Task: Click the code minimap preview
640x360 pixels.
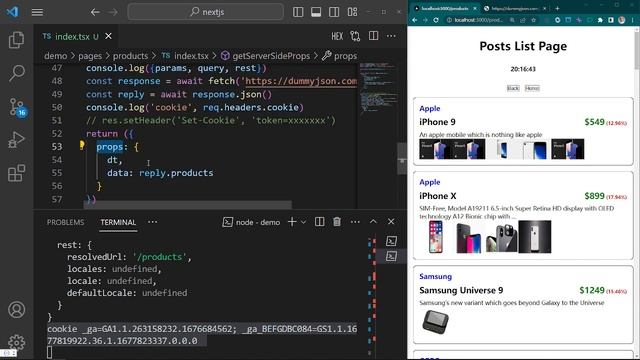Action: (378, 88)
